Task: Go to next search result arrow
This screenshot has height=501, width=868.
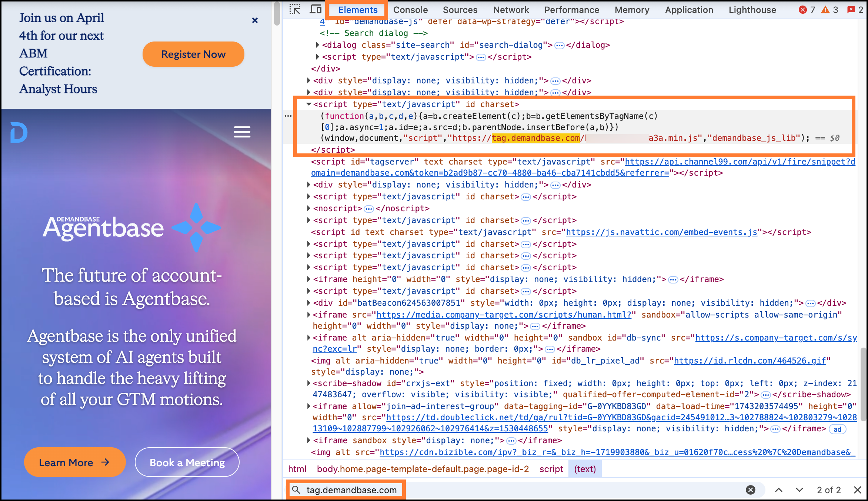Action: point(799,490)
